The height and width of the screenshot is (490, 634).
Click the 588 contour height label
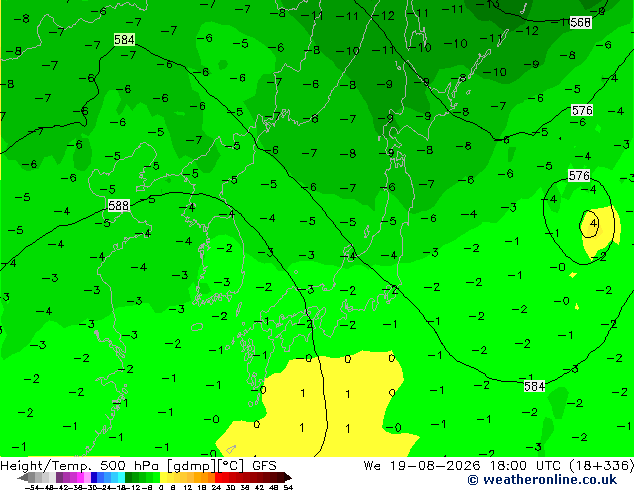coord(118,205)
